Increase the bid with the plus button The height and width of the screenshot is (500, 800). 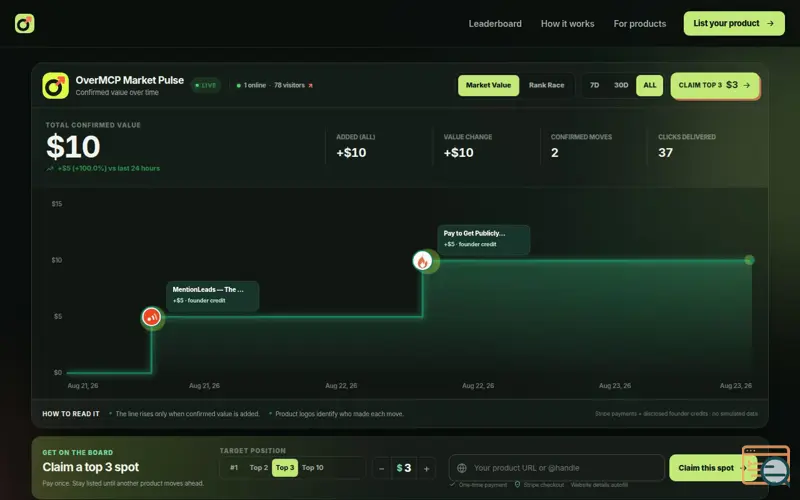click(427, 468)
